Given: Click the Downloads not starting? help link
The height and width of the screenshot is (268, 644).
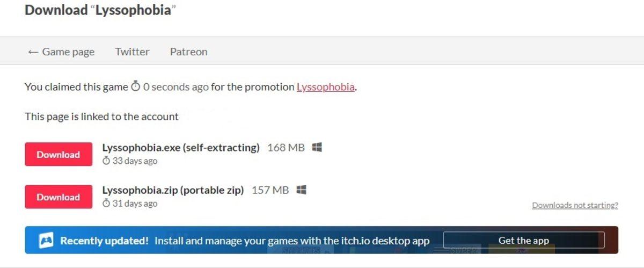Looking at the screenshot, I should click(x=575, y=205).
